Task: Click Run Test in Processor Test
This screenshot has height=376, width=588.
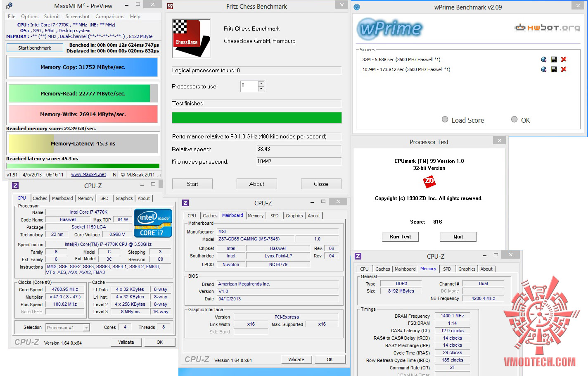Action: (x=400, y=237)
